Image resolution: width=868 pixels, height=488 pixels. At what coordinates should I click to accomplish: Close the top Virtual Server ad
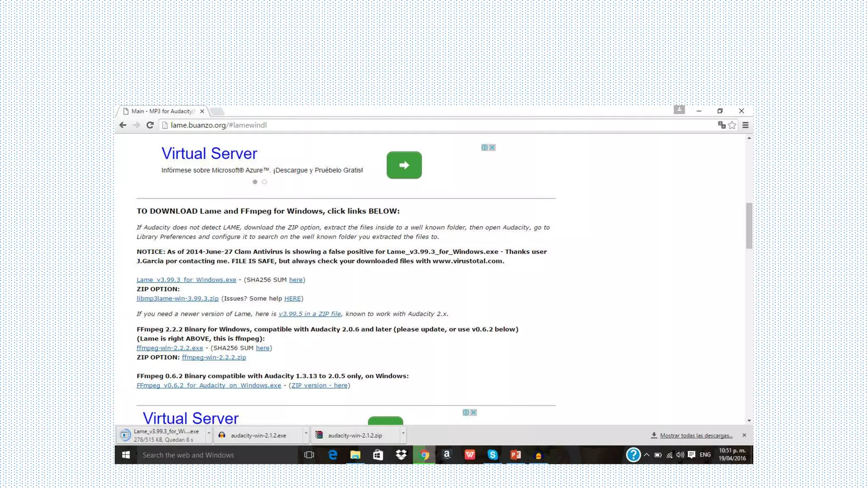(492, 147)
